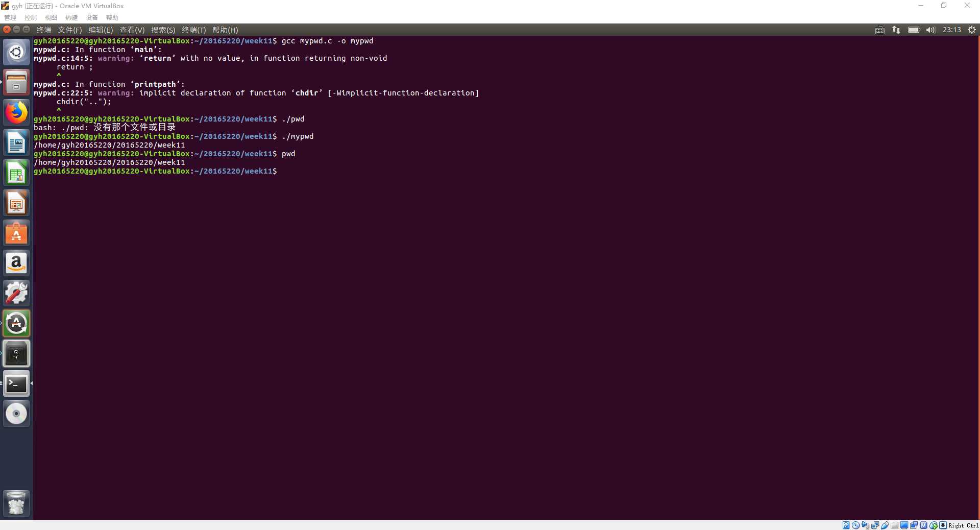The image size is (980, 530).
Task: Open System Settings wrench and gear icon
Action: [x=16, y=293]
